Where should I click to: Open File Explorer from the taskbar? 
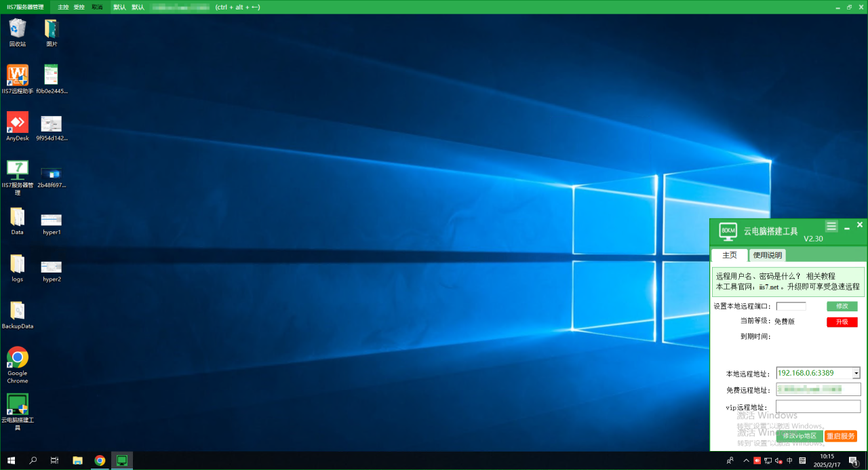pyautogui.click(x=77, y=461)
